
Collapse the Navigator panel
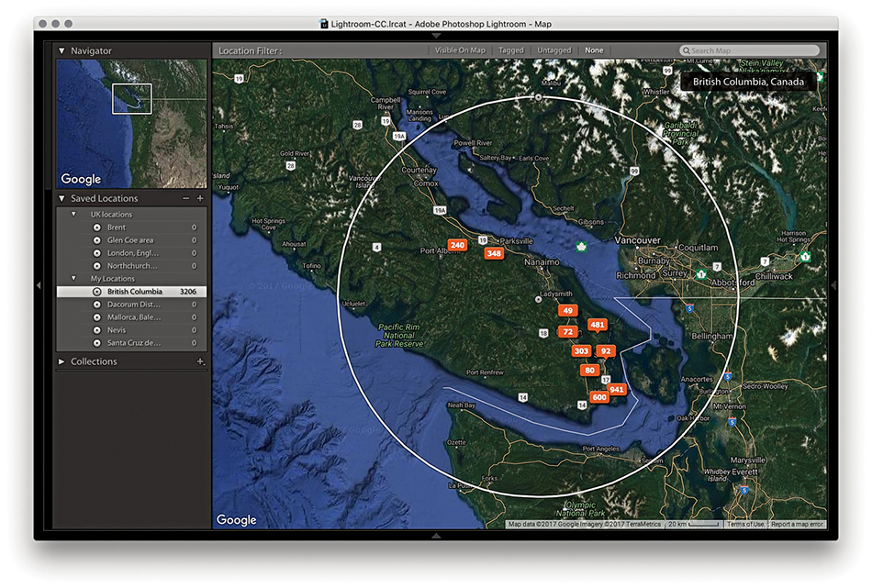61,51
